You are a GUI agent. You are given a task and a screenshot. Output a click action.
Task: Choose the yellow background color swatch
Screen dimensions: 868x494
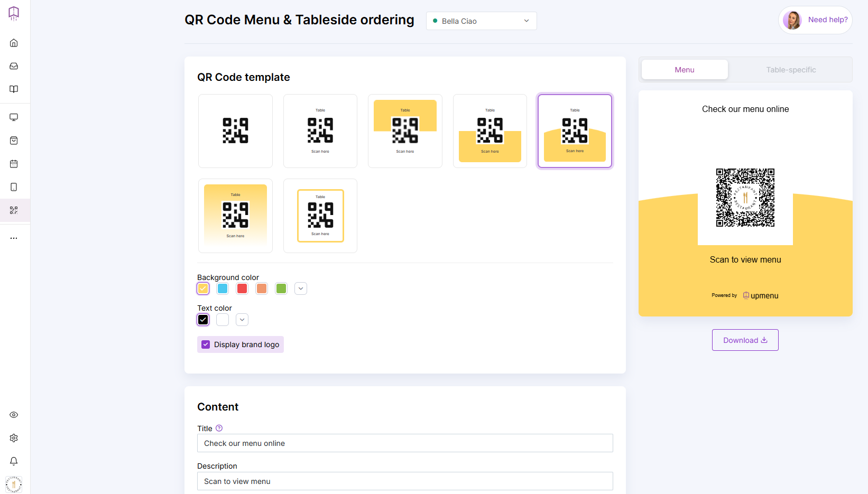point(203,288)
